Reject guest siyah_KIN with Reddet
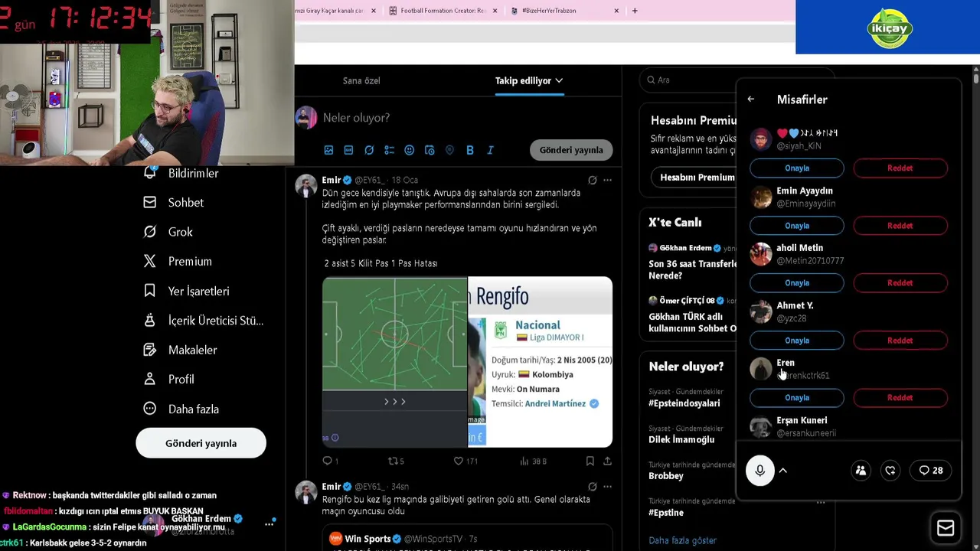Screen dimensions: 980x551 tap(900, 168)
